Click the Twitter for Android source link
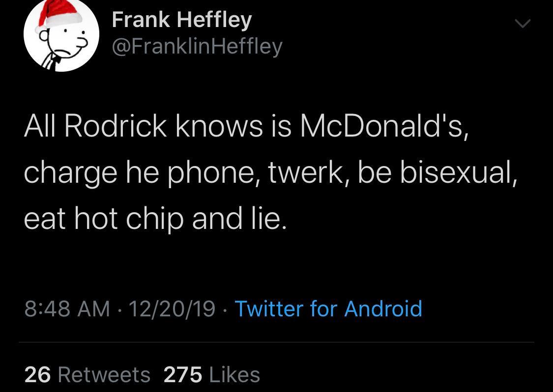Image resolution: width=553 pixels, height=392 pixels. point(328,309)
